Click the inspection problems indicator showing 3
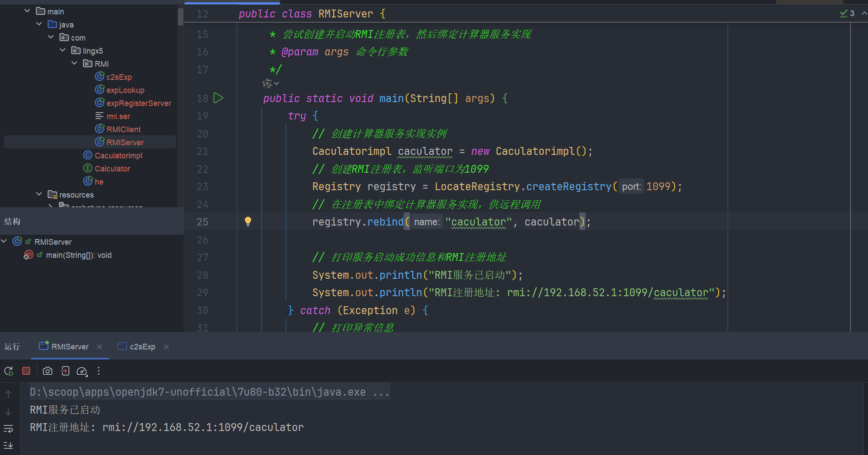 point(847,14)
